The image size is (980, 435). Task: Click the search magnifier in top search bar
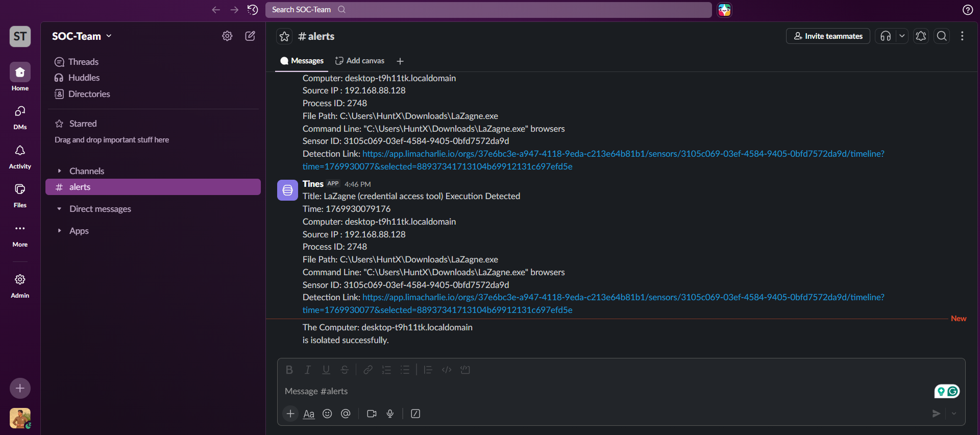coord(342,10)
